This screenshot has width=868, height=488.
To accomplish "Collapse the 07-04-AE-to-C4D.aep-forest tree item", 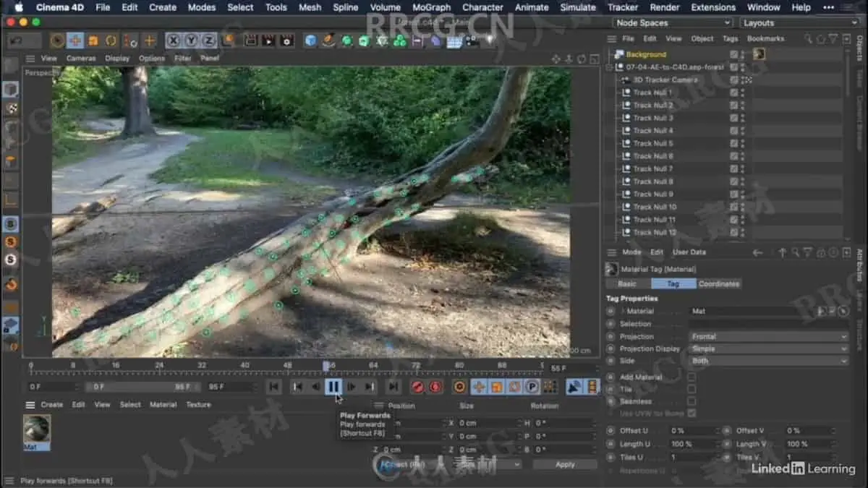I will point(610,67).
